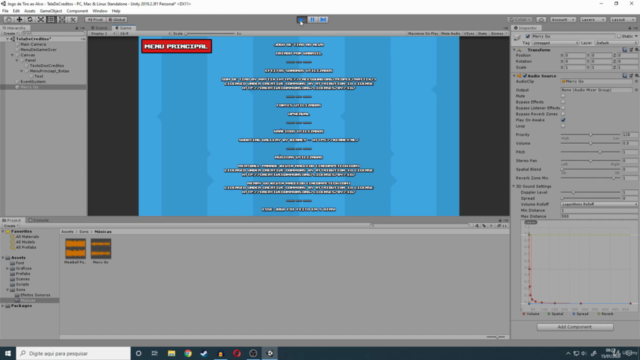Image resolution: width=640 pixels, height=360 pixels.
Task: Open Audio Source gear settings
Action: [x=637, y=76]
